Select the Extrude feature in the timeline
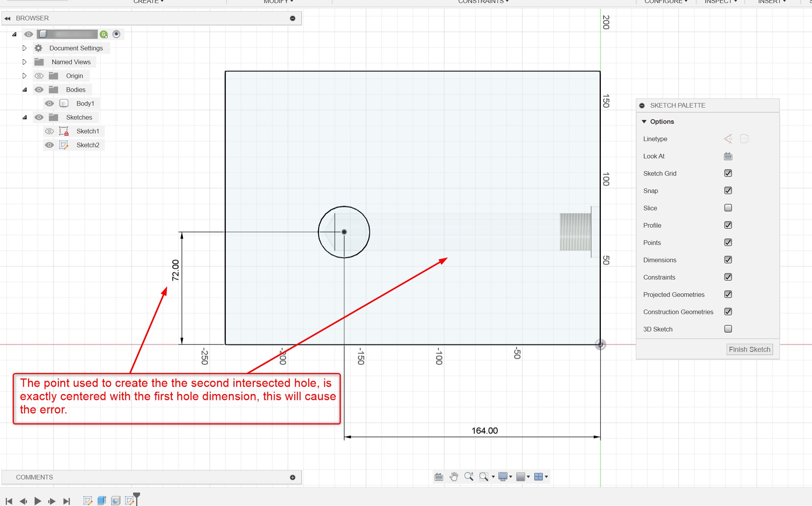812x506 pixels. (102, 500)
